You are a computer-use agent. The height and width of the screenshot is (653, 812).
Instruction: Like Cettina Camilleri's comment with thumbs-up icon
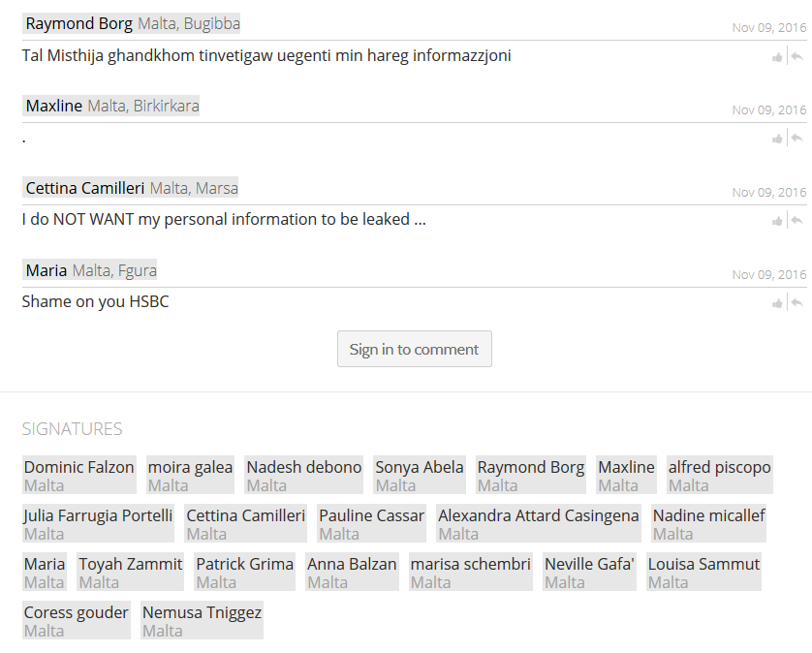tap(777, 221)
